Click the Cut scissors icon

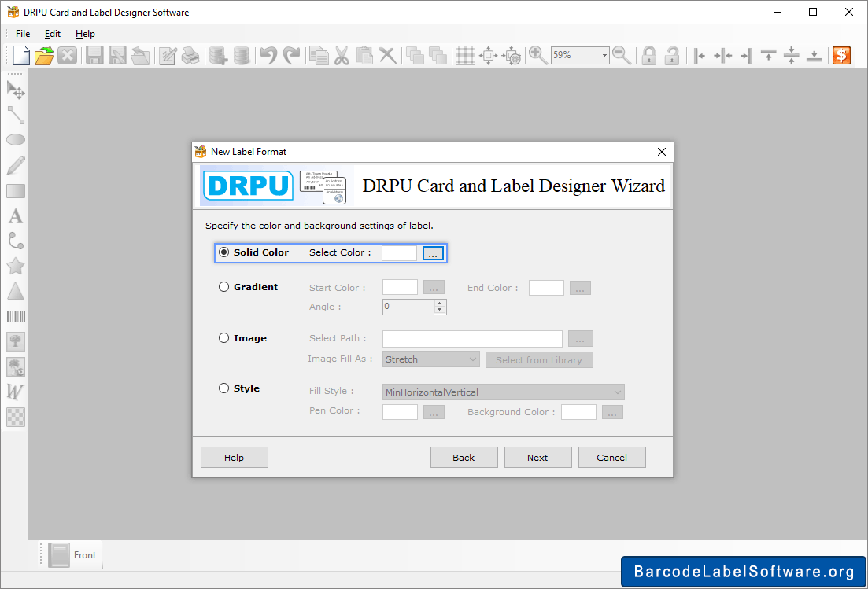click(x=342, y=55)
